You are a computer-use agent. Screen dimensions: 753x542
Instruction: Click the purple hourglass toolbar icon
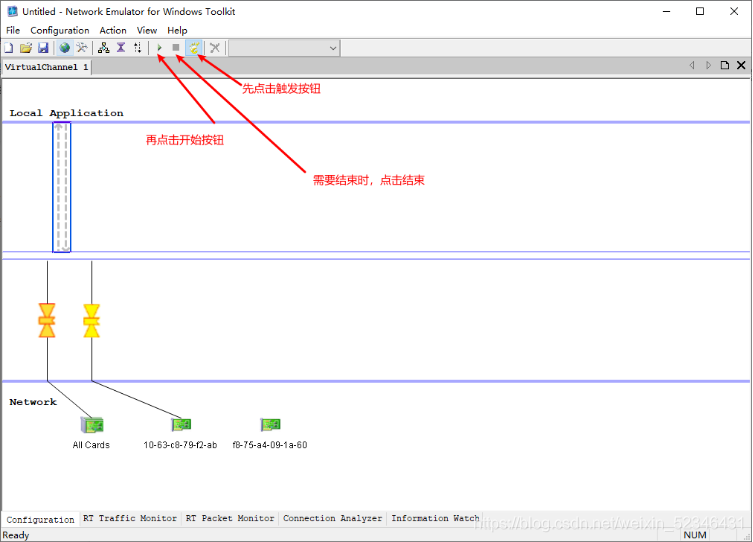coord(121,48)
